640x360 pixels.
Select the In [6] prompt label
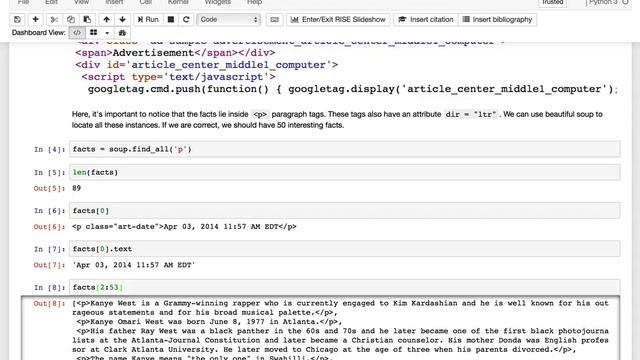point(49,211)
